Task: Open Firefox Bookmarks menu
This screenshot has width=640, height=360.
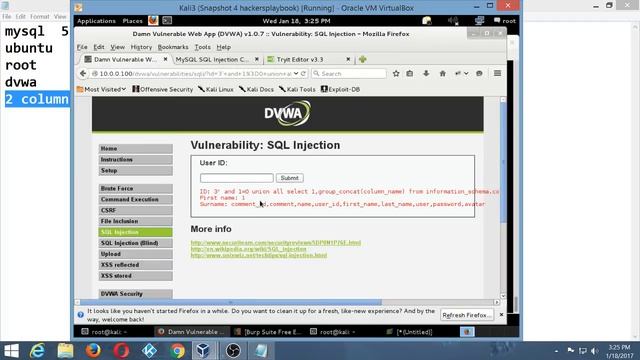Action: coord(173,47)
